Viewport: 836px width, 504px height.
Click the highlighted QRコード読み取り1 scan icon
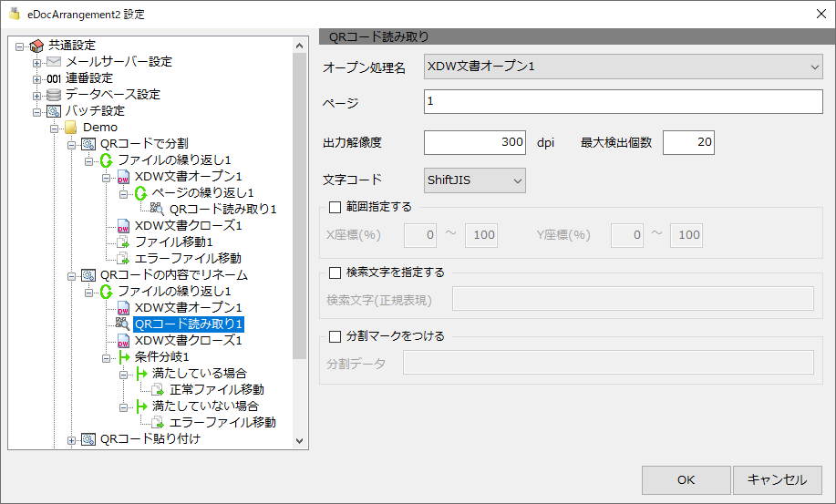(123, 324)
